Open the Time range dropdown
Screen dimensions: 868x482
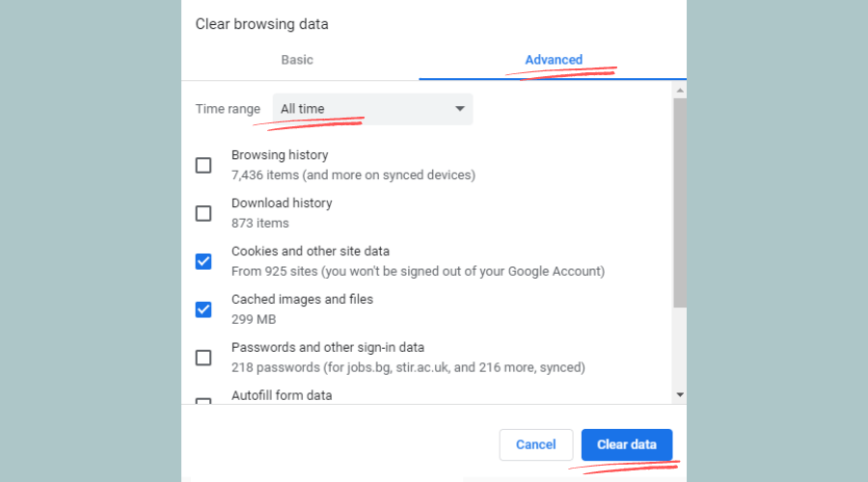[x=372, y=109]
